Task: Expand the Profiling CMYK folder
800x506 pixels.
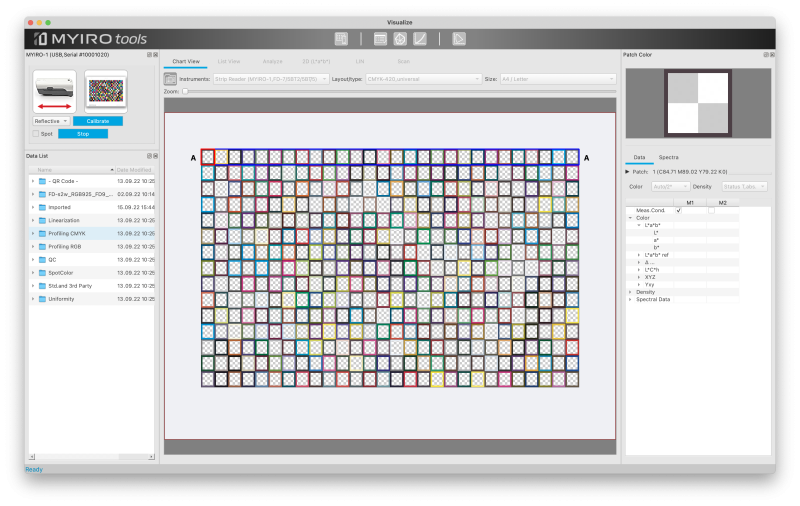Action: pyautogui.click(x=32, y=233)
